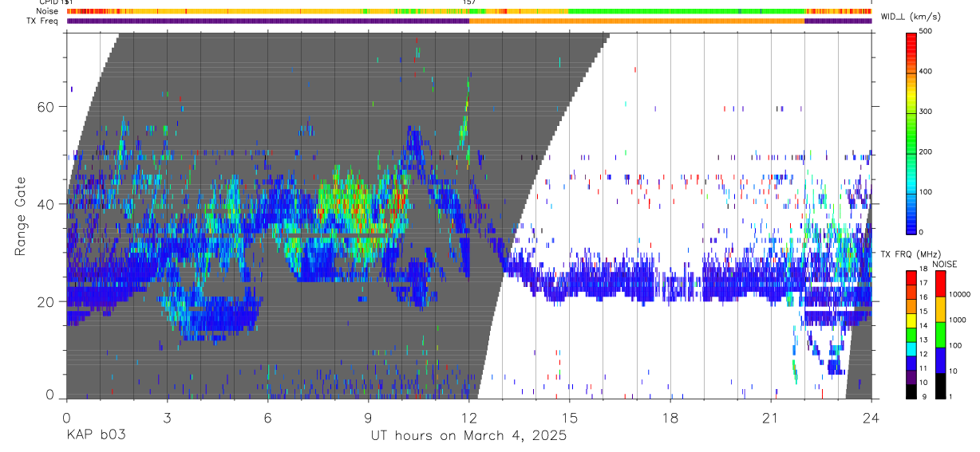Click the yellow segment of TX FRQ colorbar
The height and width of the screenshot is (452, 980).
[x=911, y=320]
